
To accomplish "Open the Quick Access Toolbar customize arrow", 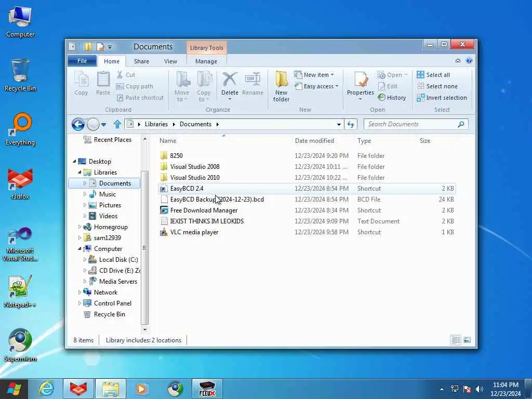I will click(110, 47).
